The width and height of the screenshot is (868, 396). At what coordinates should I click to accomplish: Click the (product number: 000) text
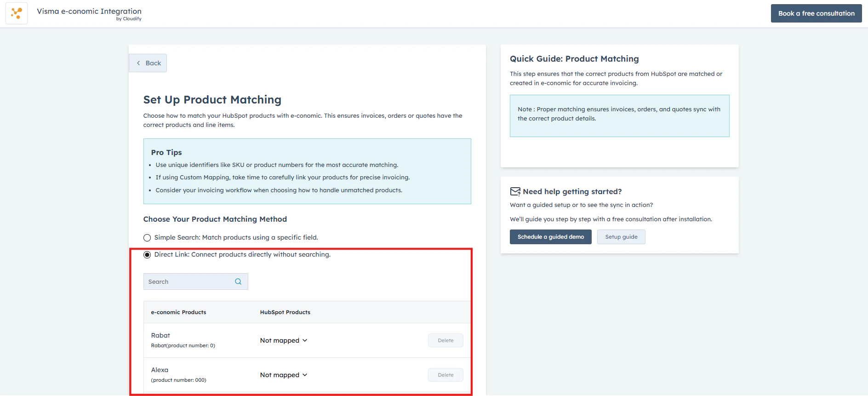(x=178, y=380)
